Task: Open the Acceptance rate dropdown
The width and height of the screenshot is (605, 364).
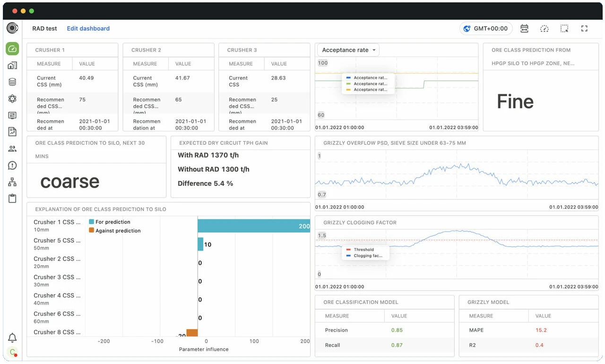Action: (x=348, y=50)
